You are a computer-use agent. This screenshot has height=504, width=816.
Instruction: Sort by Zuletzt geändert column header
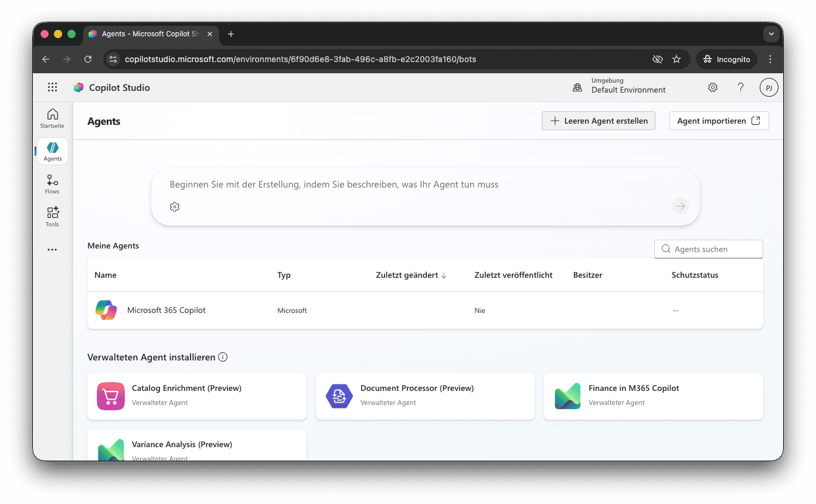(x=411, y=275)
